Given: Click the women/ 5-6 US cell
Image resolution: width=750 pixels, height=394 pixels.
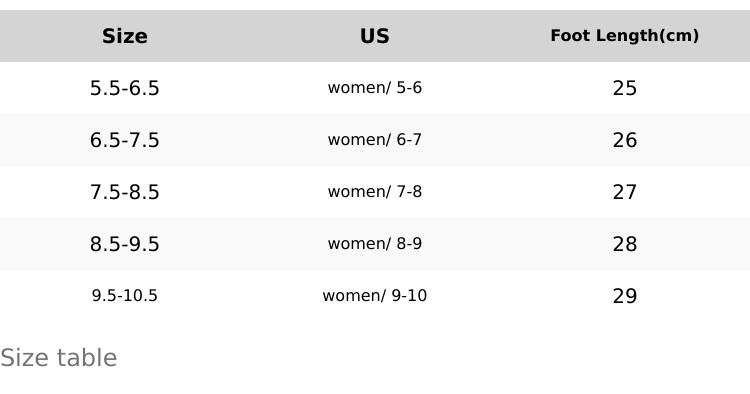Looking at the screenshot, I should 375,88.
